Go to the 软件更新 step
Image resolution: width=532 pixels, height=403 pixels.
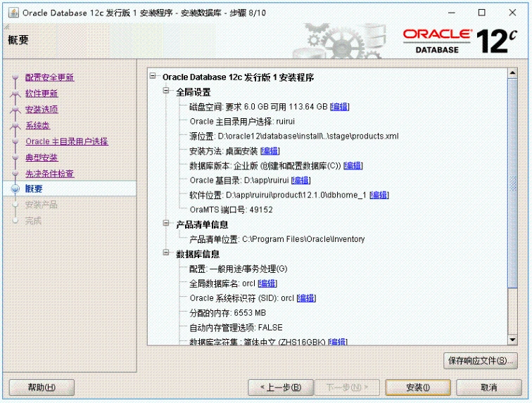[x=42, y=94]
